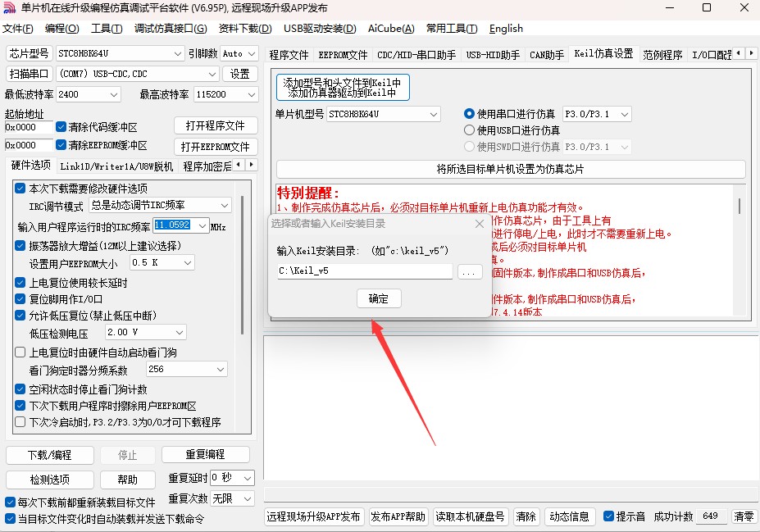
Task: Expand the 用户EEPROM大小 0.5 K dropdown
Action: pos(188,262)
